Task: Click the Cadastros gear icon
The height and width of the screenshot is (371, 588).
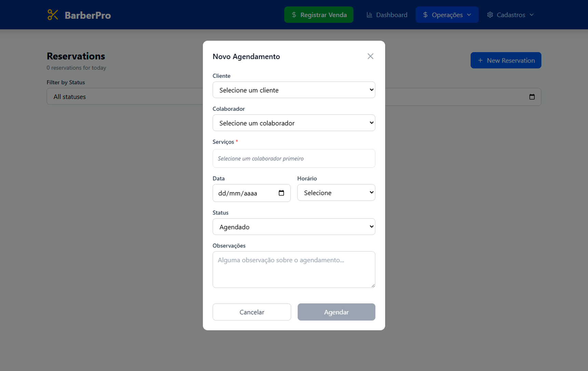Action: point(490,15)
